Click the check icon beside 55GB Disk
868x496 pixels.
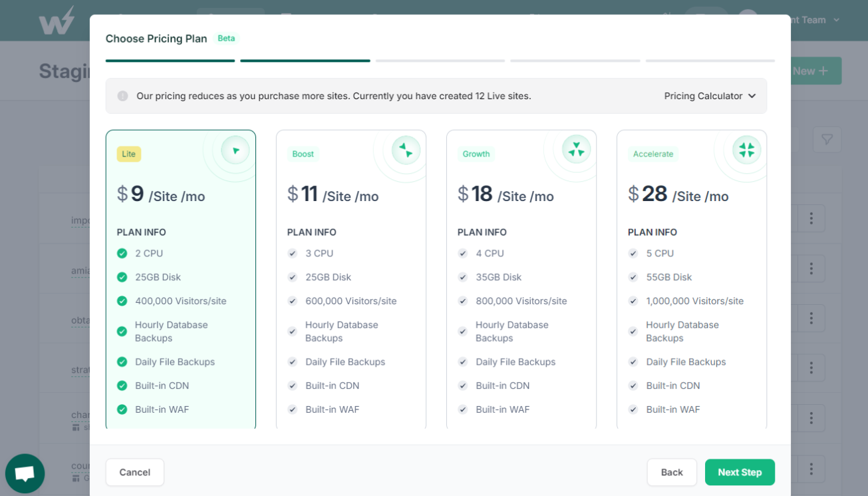[633, 277]
